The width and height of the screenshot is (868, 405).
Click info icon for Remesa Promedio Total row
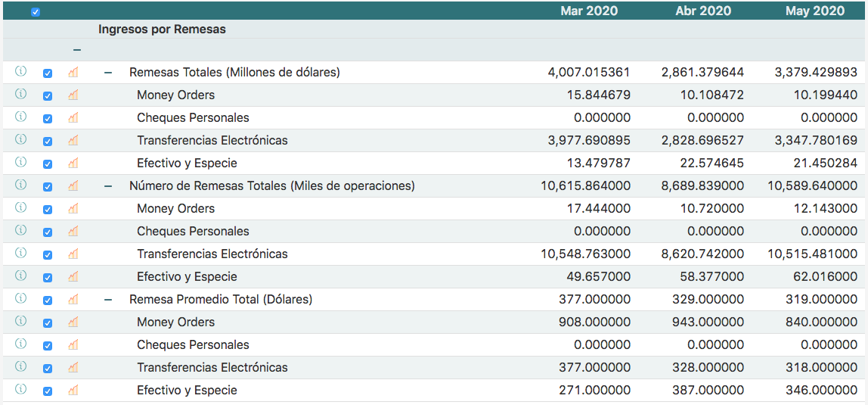20,298
